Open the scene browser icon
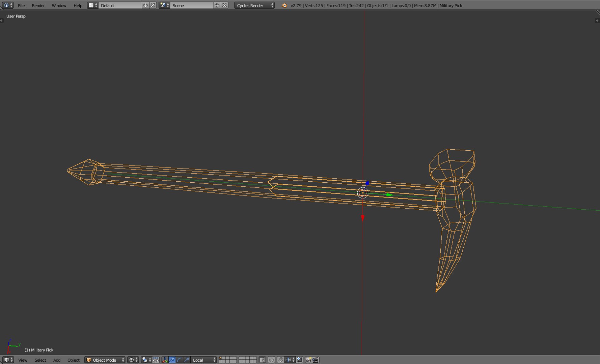 coord(164,5)
